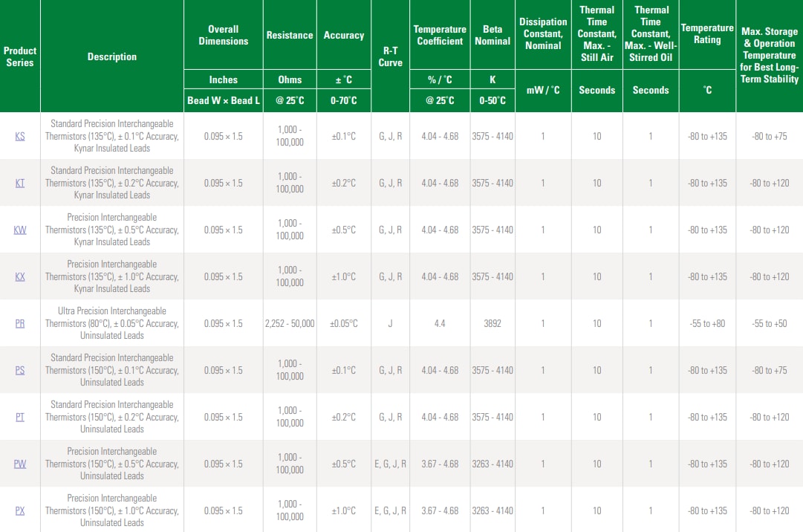Click the PX series link
This screenshot has height=532, width=803.
20,510
